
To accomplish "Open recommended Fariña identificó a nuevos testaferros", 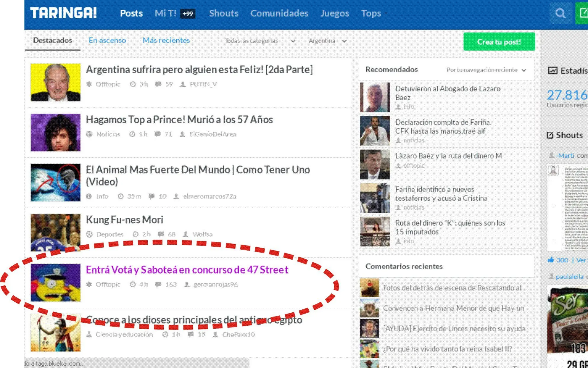I will (441, 194).
